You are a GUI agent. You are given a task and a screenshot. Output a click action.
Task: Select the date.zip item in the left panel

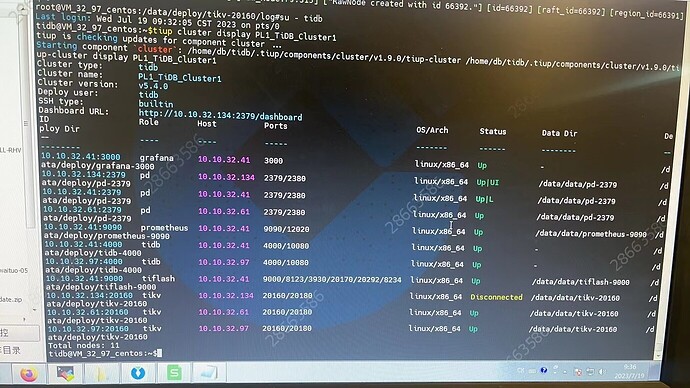[11, 299]
